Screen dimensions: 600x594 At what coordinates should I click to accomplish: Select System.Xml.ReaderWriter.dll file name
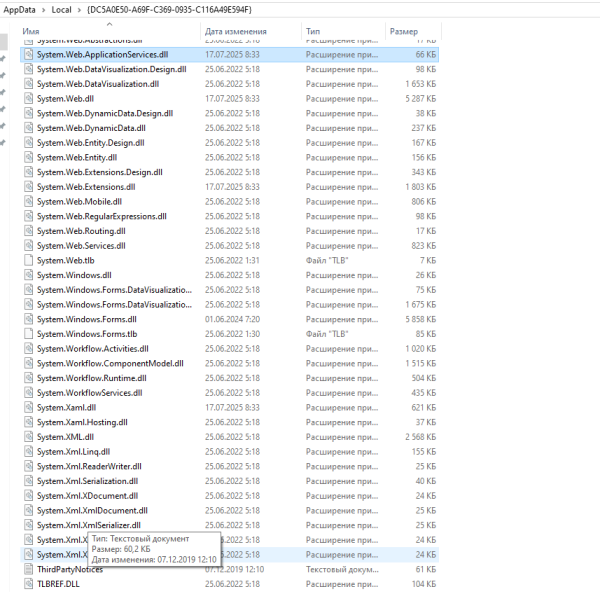pos(89,466)
